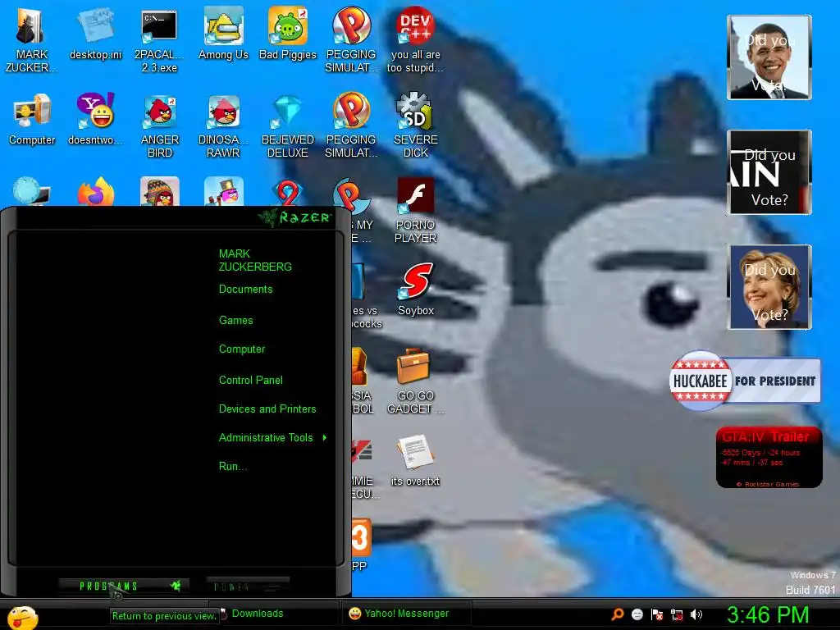This screenshot has height=630, width=840.
Task: Click the Yahoo smiley icon in system tray
Action: pos(637,614)
